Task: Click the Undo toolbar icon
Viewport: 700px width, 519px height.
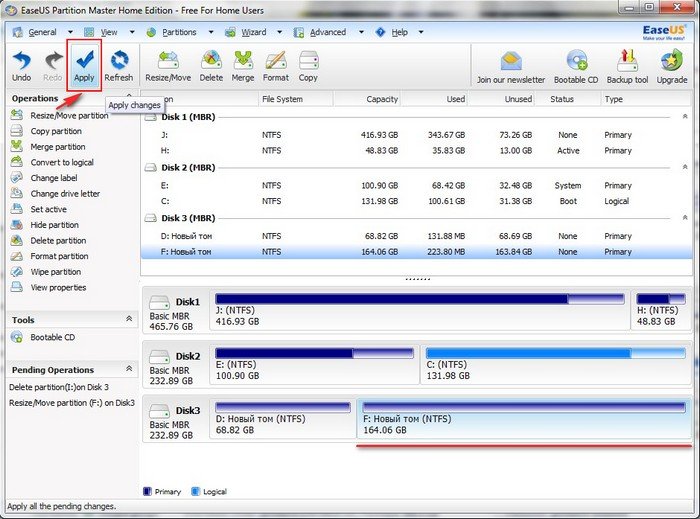Action: pos(21,66)
